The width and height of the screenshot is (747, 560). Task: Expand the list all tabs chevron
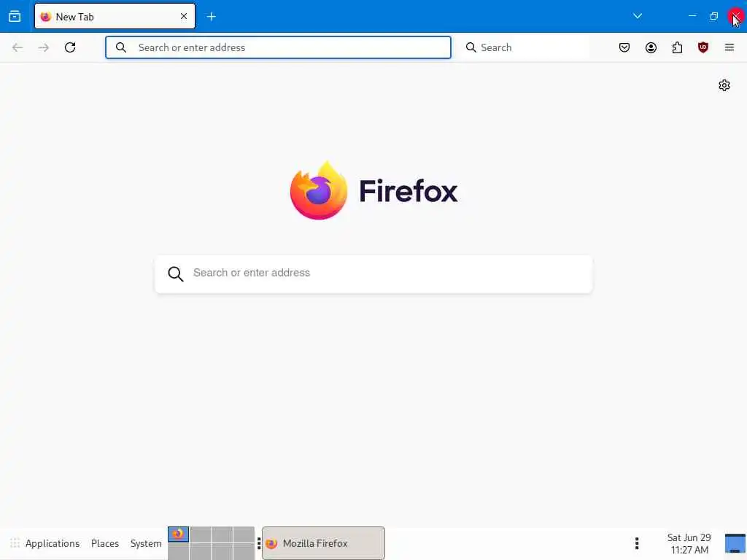click(638, 16)
